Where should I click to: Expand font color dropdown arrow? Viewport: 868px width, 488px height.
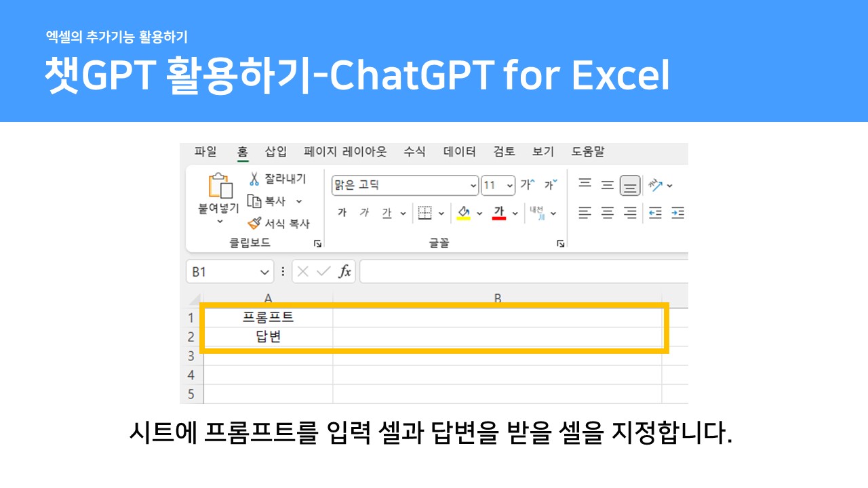coord(515,213)
